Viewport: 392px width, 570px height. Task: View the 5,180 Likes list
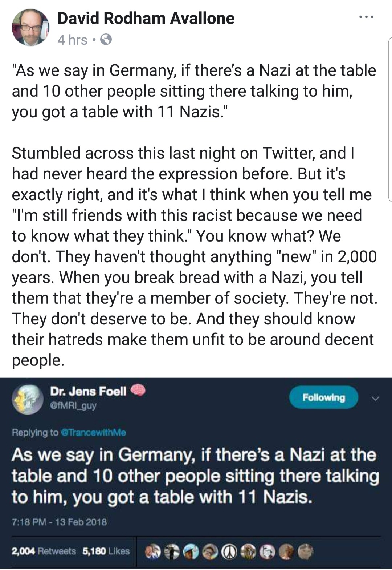pyautogui.click(x=106, y=551)
